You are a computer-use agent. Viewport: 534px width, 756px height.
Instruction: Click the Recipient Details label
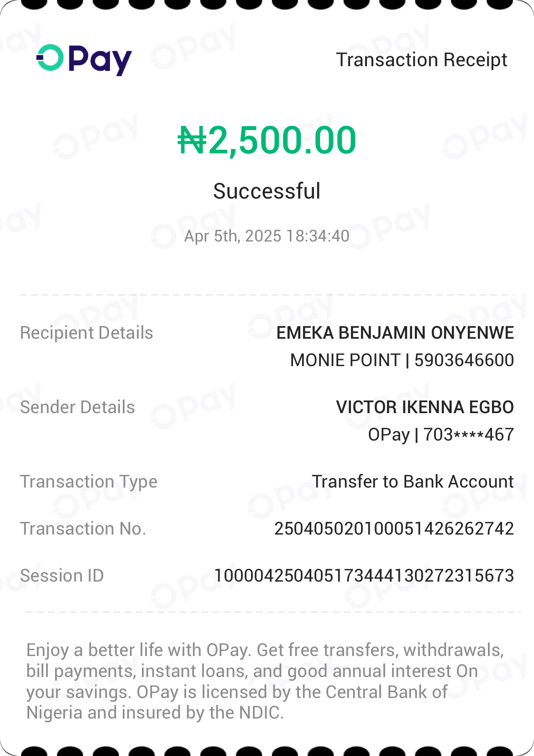tap(87, 333)
